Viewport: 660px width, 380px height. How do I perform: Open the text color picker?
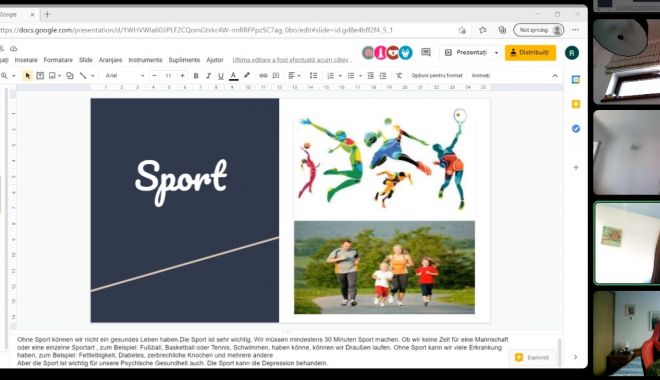[233, 76]
